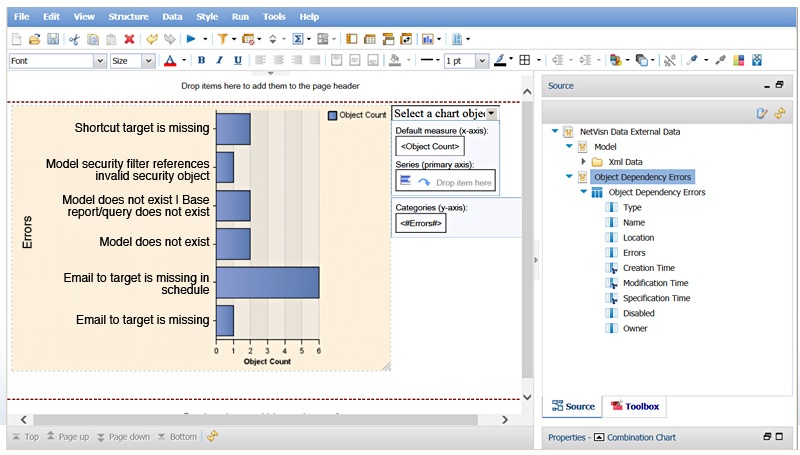Open the Run options dropdown arrow
This screenshot has width=800, height=455.
[205, 39]
